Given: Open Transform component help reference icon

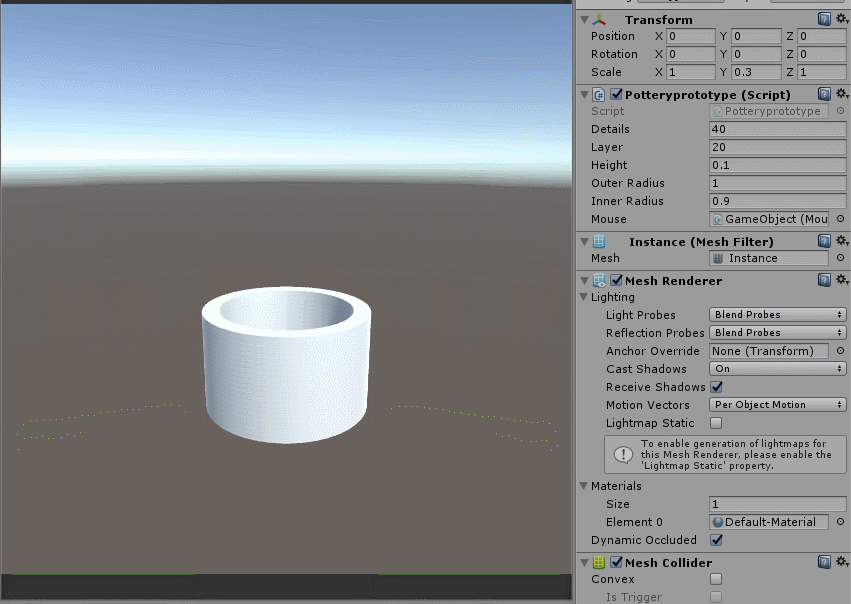Looking at the screenshot, I should pyautogui.click(x=824, y=19).
